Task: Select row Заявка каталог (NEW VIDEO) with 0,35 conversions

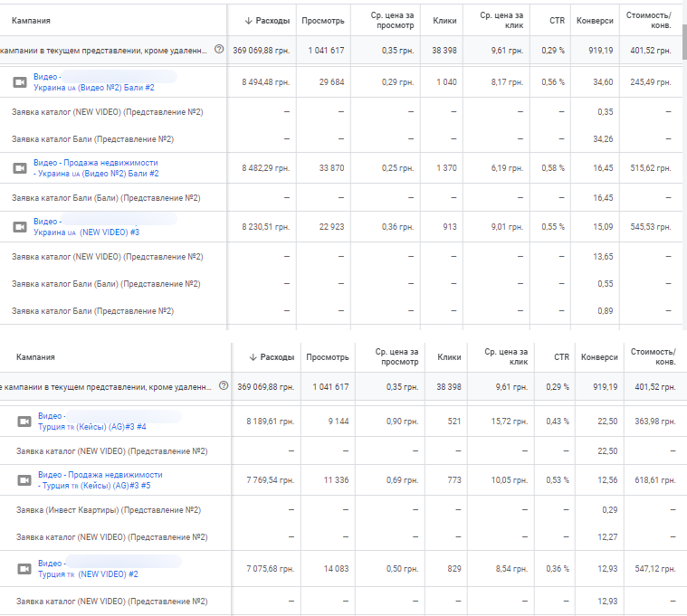Action: click(341, 112)
